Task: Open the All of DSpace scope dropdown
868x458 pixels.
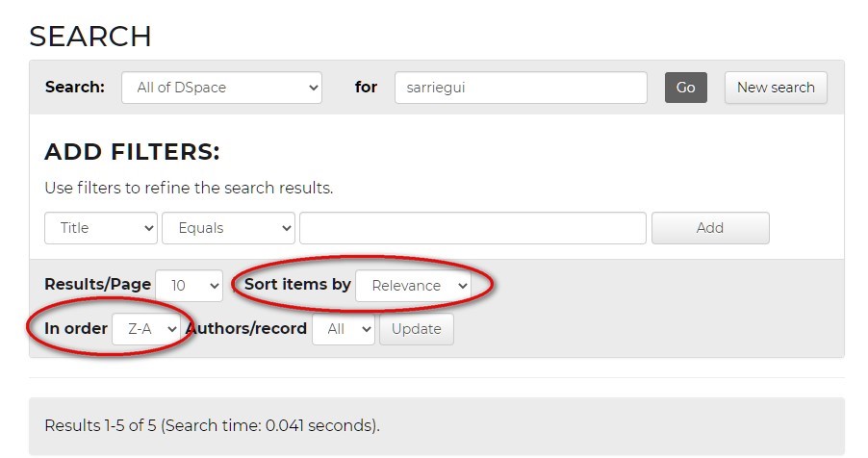Action: 221,88
